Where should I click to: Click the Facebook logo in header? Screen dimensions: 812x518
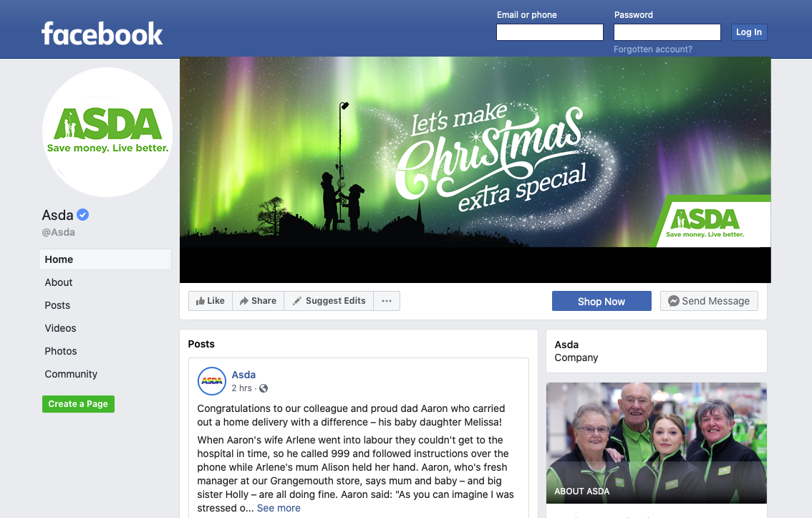pyautogui.click(x=102, y=34)
